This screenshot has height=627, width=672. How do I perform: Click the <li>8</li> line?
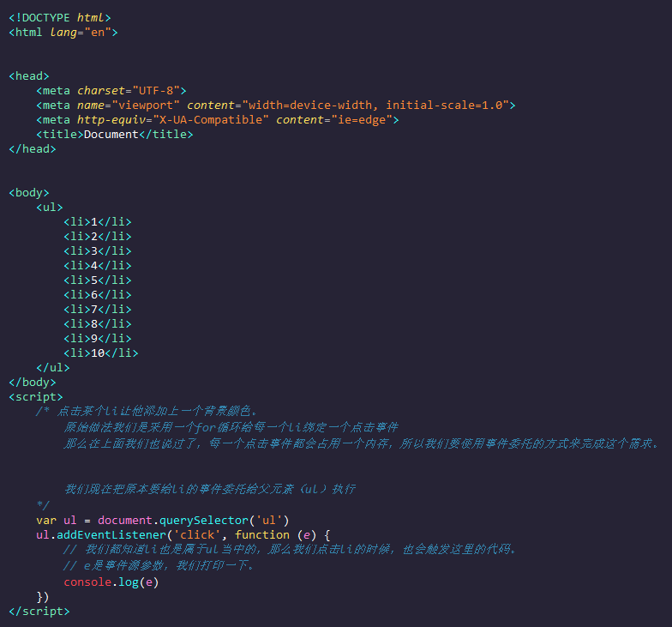98,324
